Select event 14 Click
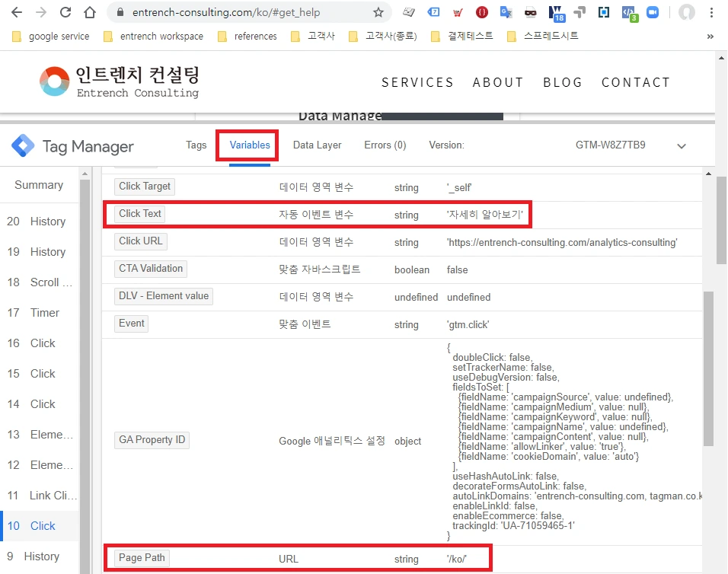This screenshot has width=728, height=574. tap(39, 404)
